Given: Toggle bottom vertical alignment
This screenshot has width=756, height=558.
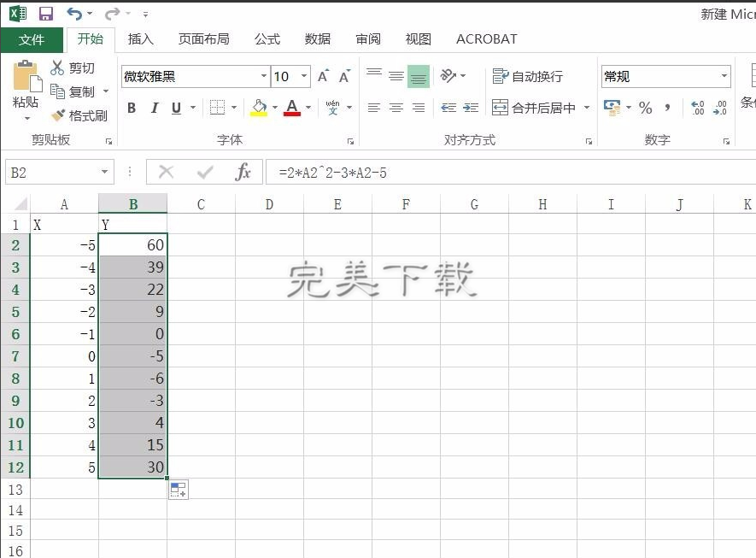Looking at the screenshot, I should (x=419, y=76).
